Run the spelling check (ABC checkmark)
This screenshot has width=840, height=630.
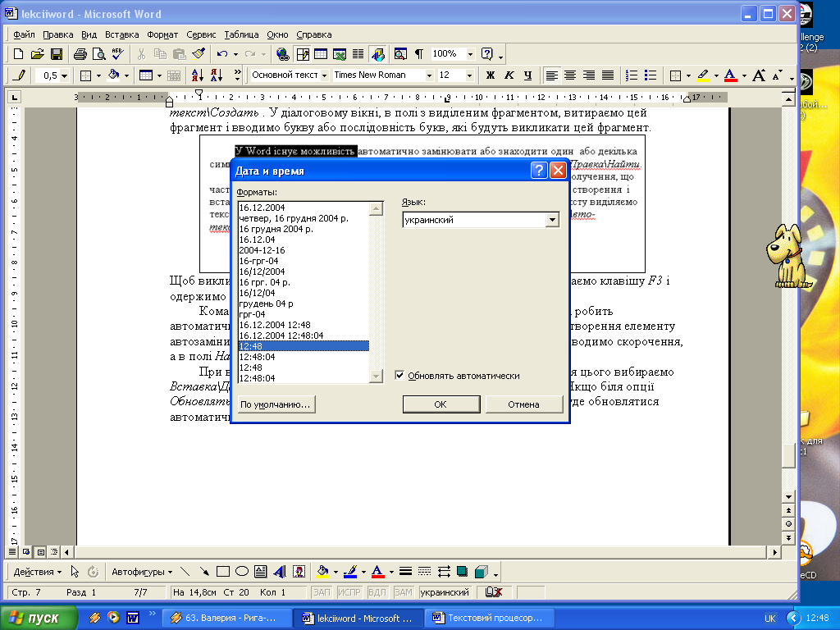118,53
